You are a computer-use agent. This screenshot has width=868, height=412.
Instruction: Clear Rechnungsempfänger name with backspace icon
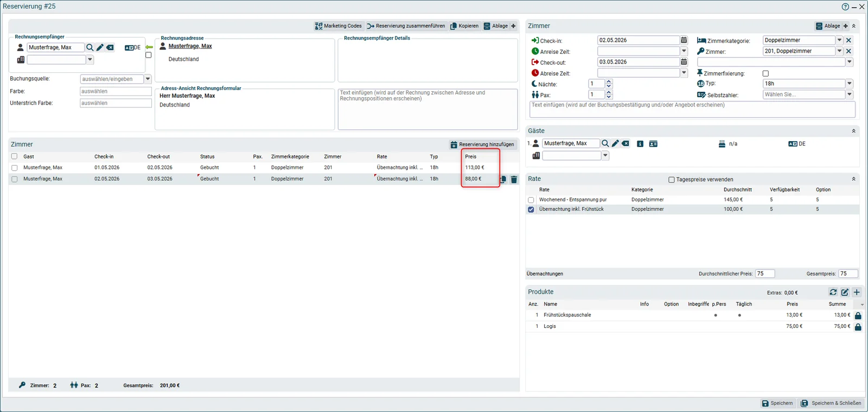[x=110, y=48]
